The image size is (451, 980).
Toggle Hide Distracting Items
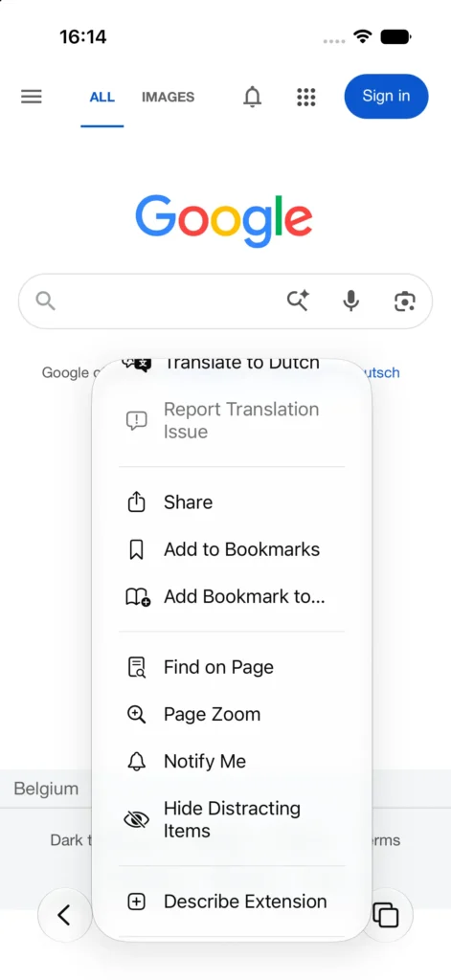pos(232,819)
